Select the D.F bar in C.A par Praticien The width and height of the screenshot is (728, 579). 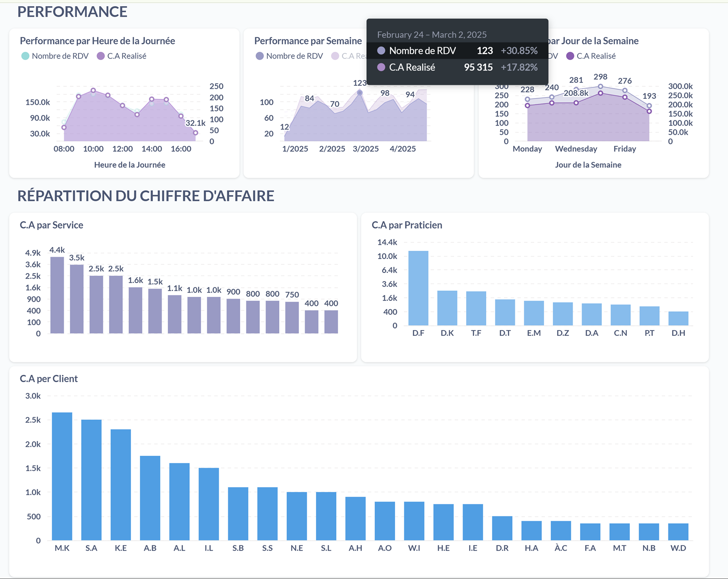coord(418,288)
